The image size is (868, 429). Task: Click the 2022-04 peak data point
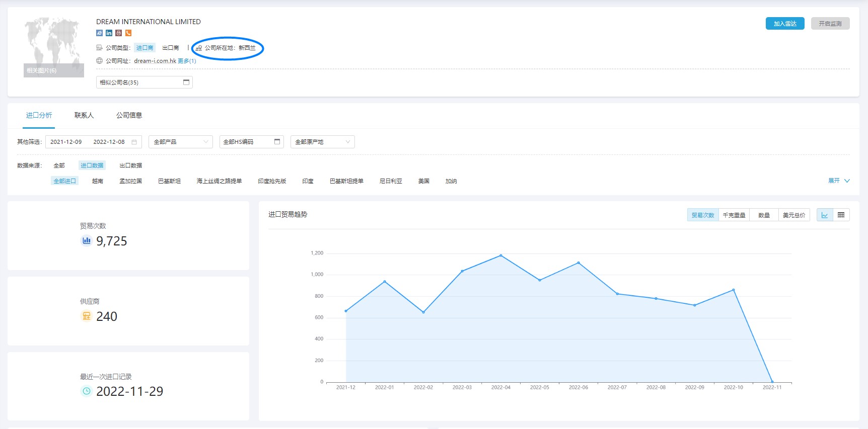[x=501, y=255]
